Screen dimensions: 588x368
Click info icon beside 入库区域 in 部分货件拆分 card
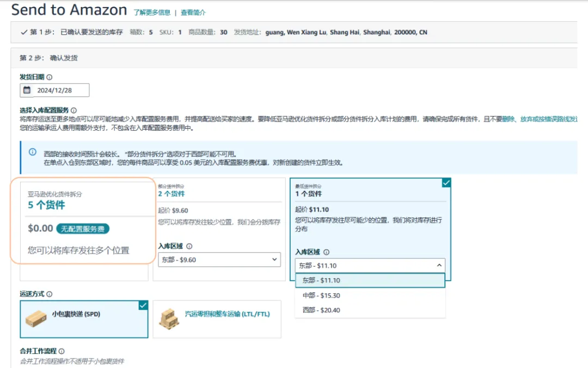coord(189,246)
